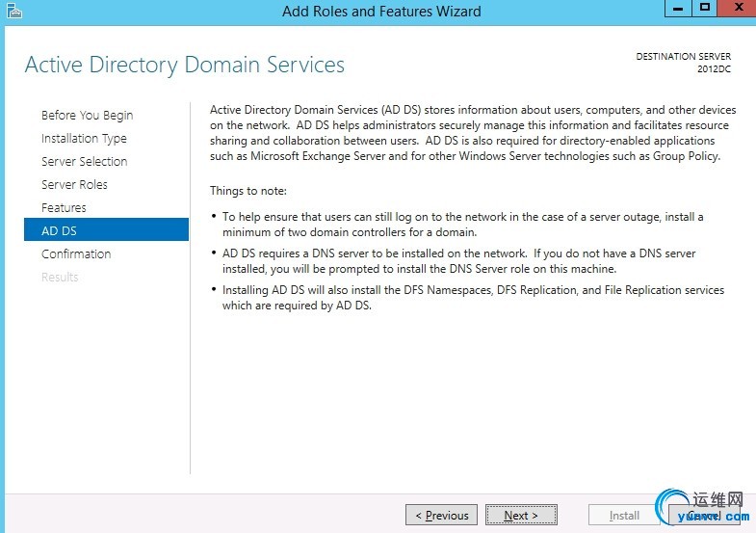This screenshot has height=533, width=756.
Task: Switch to the Features step
Action: click(x=64, y=208)
